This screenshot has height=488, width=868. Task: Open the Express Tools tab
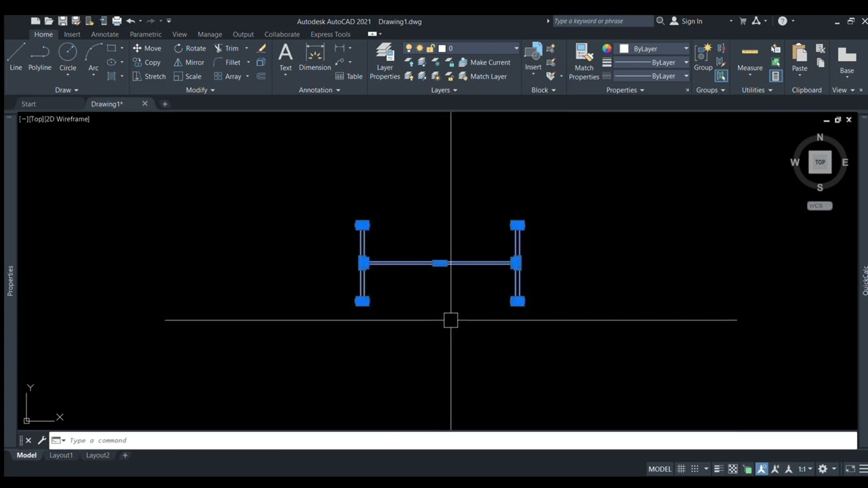(330, 35)
